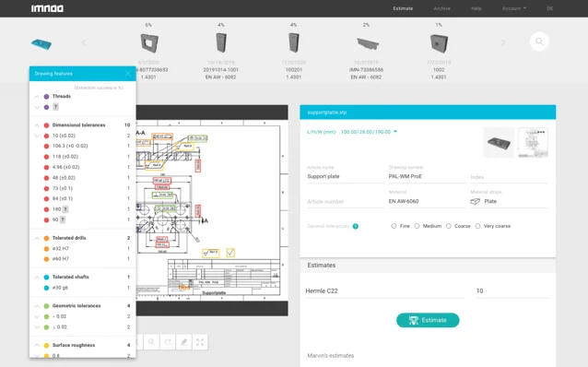Select the Fine tolerance radio button
This screenshot has width=588, height=367.
point(394,226)
